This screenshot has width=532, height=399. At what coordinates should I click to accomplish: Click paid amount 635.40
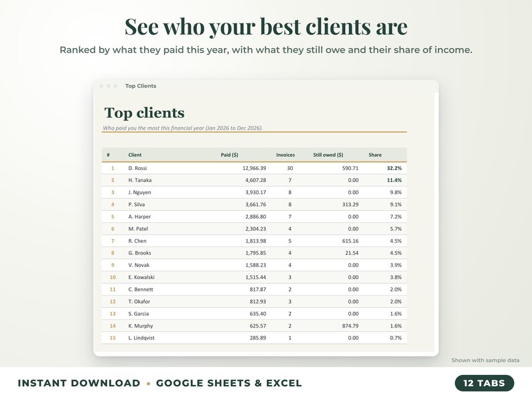click(x=258, y=314)
